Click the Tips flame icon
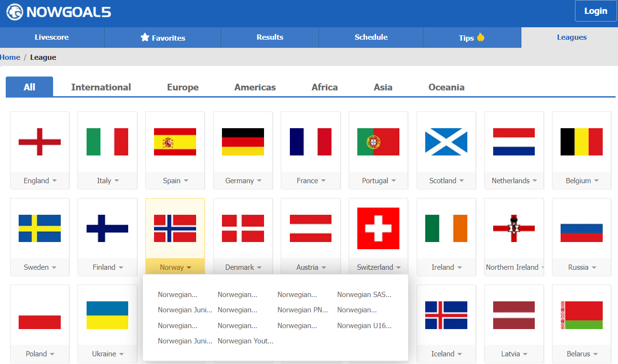 tap(481, 37)
